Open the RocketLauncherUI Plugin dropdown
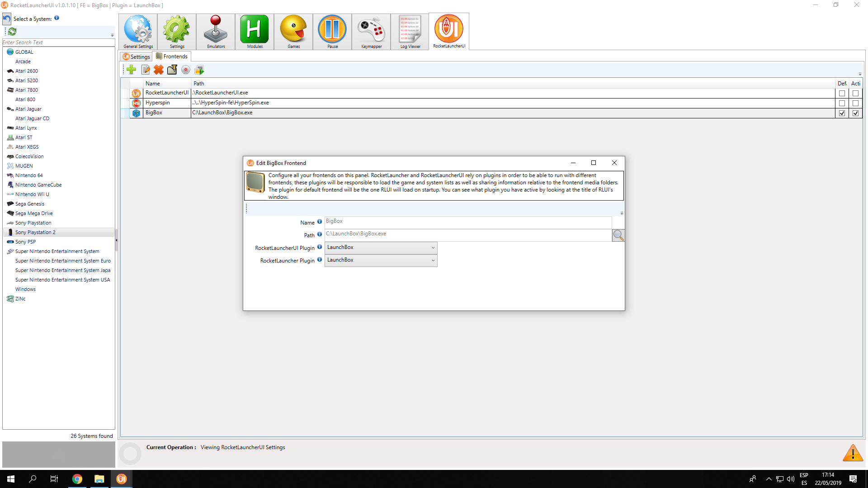868x488 pixels. (x=381, y=248)
